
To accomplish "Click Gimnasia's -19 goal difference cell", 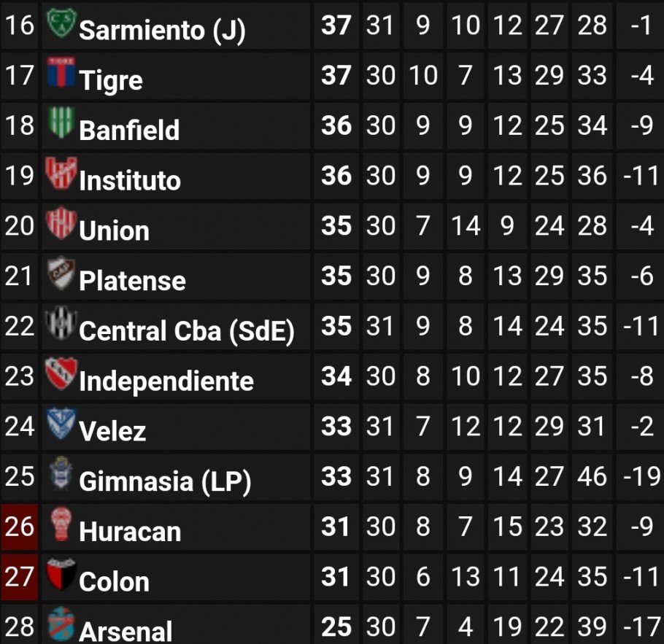I will 641,476.
